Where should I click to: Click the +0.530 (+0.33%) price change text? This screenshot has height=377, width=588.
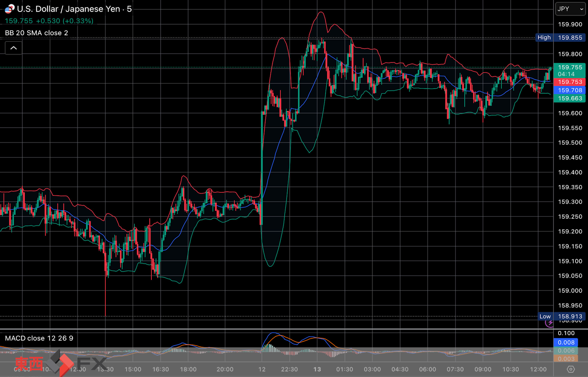click(65, 21)
